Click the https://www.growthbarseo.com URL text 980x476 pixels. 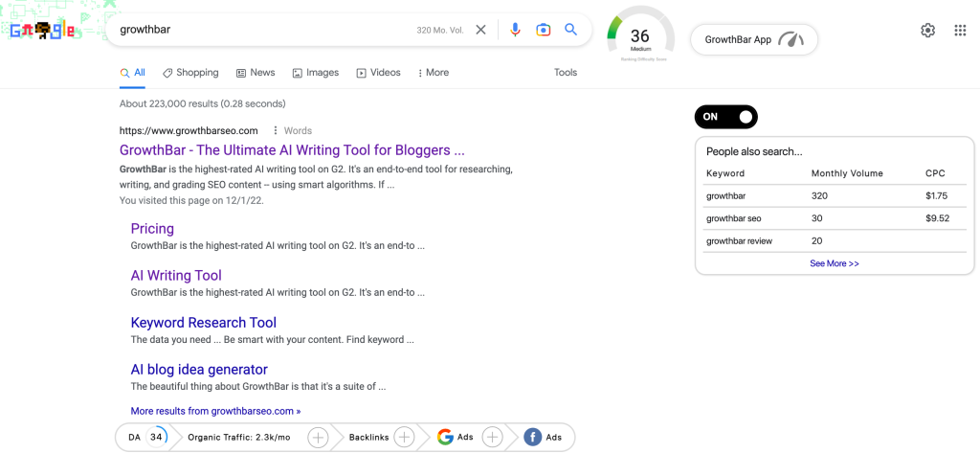click(x=189, y=130)
